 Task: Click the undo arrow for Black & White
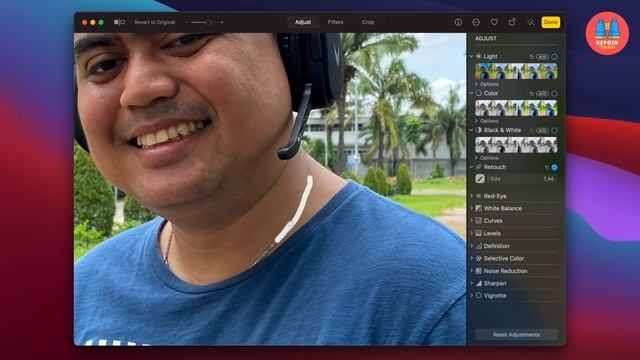coord(531,130)
